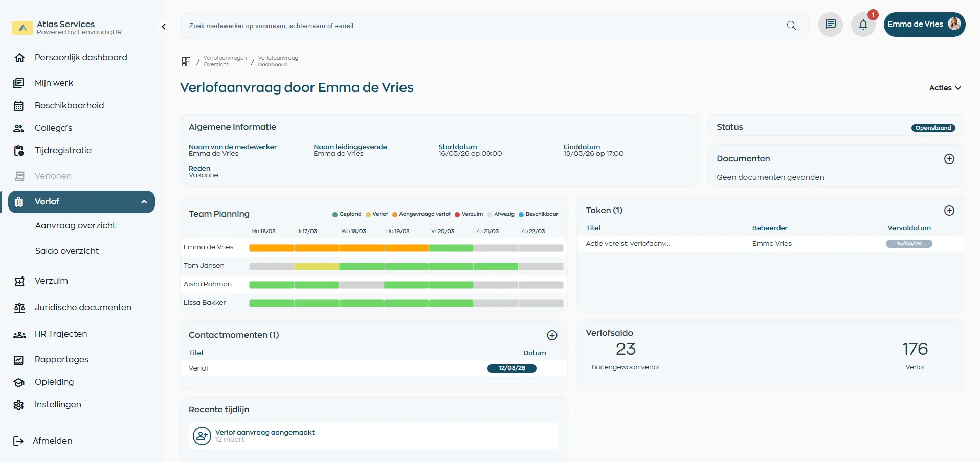This screenshot has height=462, width=980.
Task: Add a new contactmoment entry
Action: coord(552,335)
